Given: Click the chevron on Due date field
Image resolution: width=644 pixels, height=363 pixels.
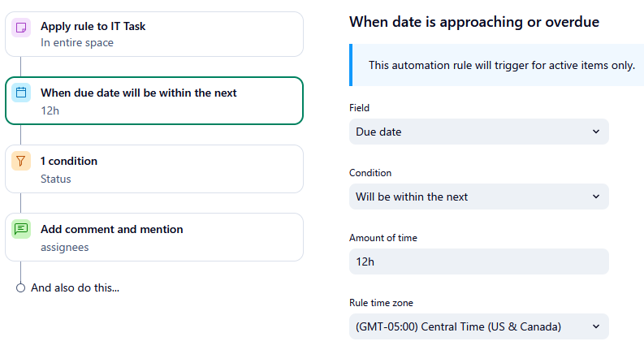Looking at the screenshot, I should coord(595,132).
